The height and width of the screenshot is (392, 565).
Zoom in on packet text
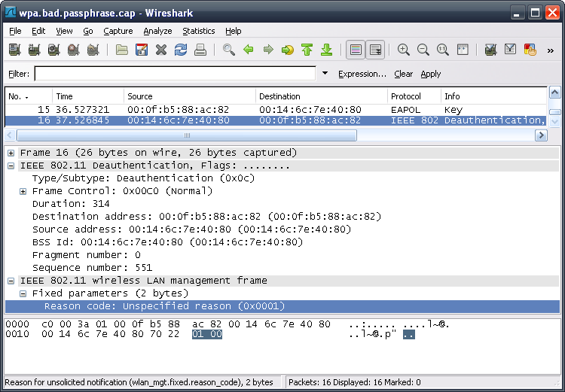404,50
